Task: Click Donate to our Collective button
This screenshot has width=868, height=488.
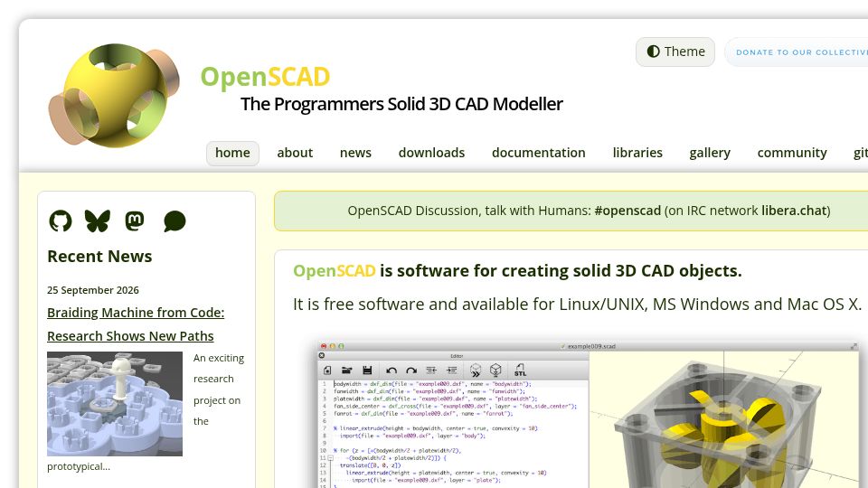Action: [797, 52]
